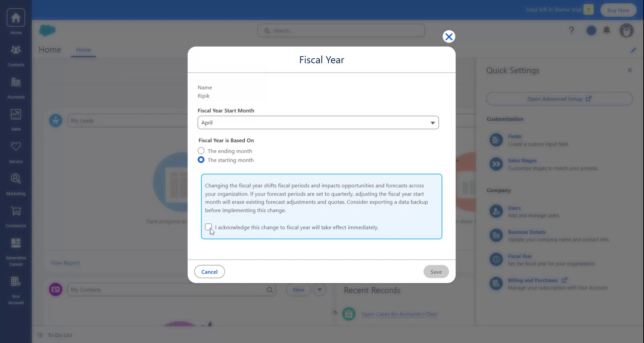Click inside the Search field
Viewport: 644px width, 343px height.
(x=341, y=30)
